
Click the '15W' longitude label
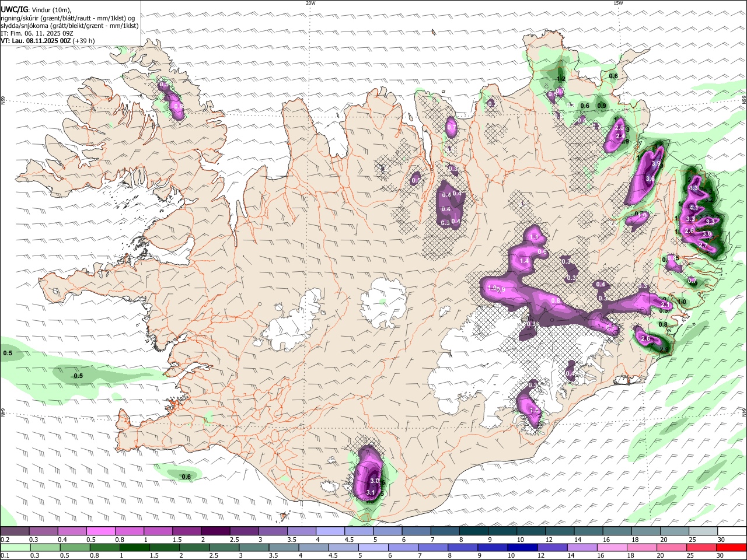(x=618, y=3)
